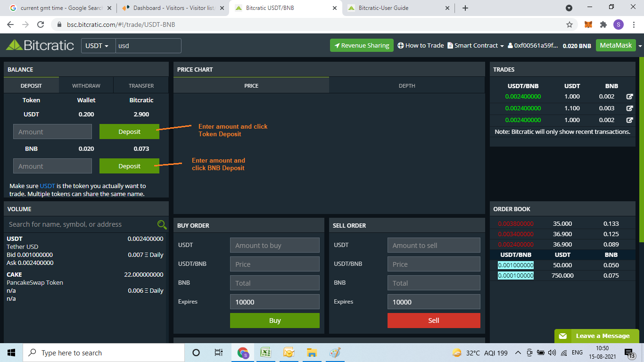Expand the caret next to MetaMask button
The height and width of the screenshot is (362, 644).
click(x=640, y=46)
